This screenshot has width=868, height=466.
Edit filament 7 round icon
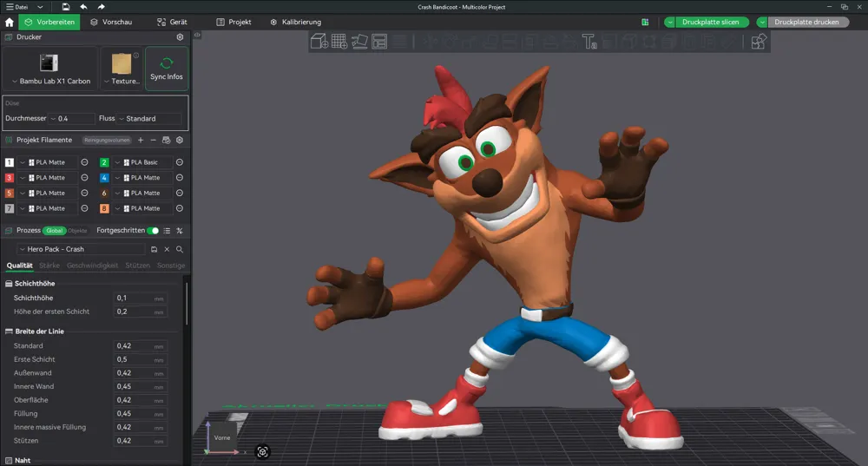coord(85,208)
